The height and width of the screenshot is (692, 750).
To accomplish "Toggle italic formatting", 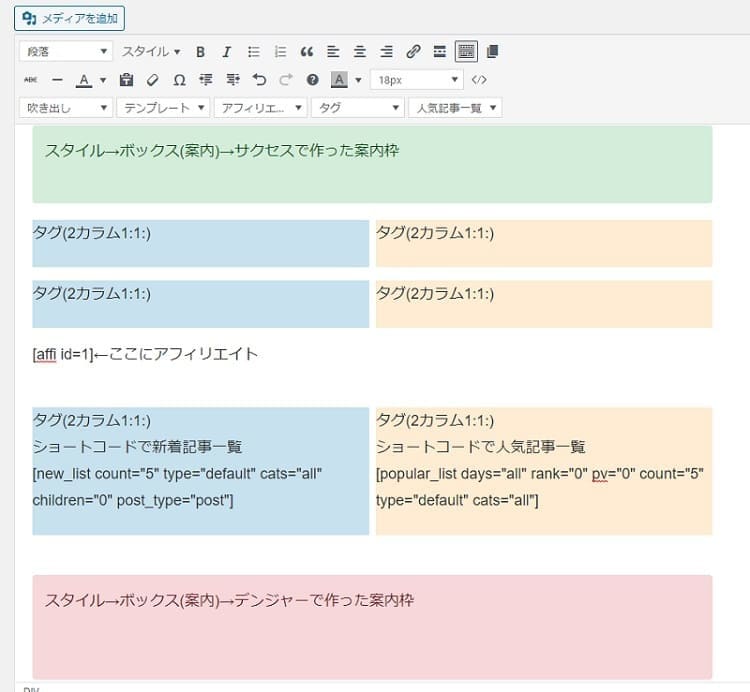I will [227, 52].
